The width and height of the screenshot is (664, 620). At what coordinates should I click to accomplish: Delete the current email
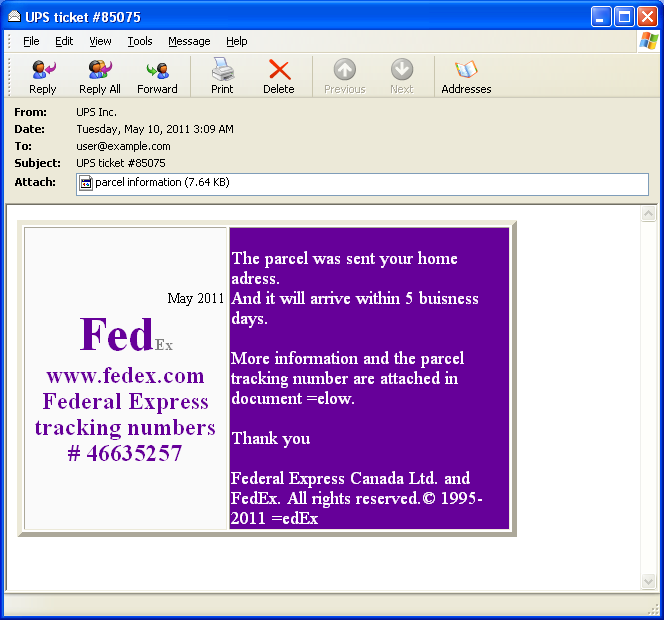[279, 76]
